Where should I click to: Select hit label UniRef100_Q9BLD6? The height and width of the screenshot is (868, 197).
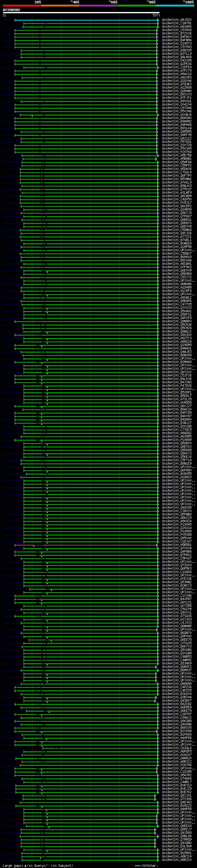pos(177,836)
